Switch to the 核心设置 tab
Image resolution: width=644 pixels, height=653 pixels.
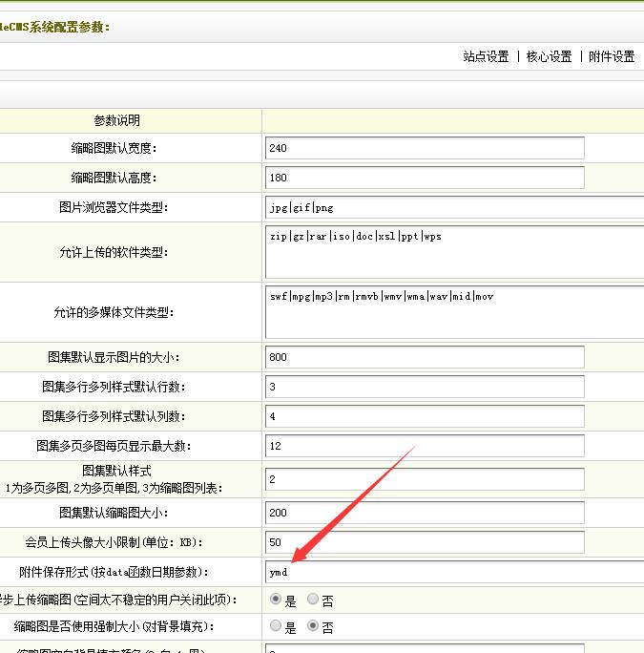click(x=549, y=57)
